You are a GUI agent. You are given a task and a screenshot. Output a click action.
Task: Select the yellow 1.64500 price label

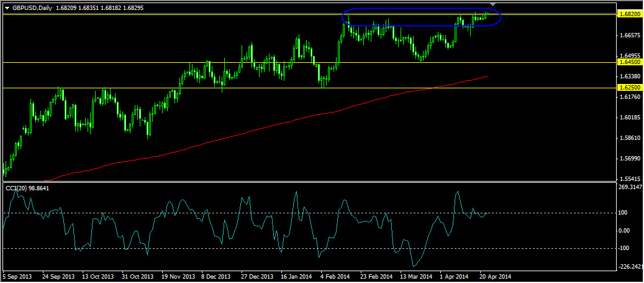(630, 62)
